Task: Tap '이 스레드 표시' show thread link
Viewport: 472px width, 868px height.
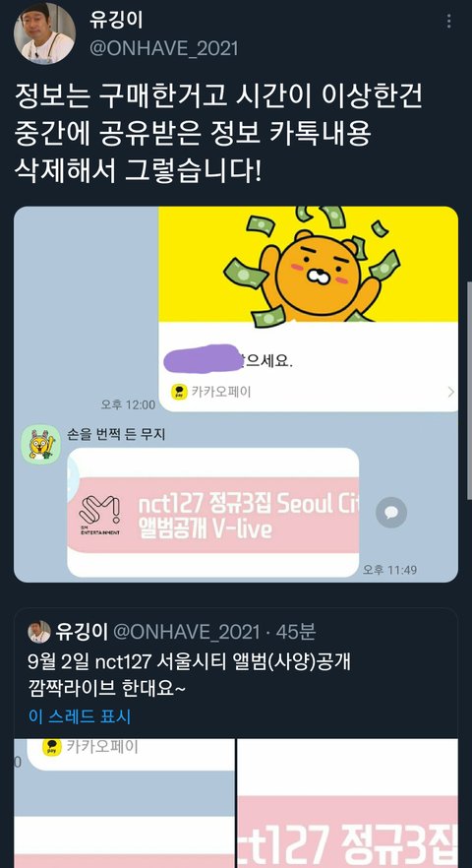Action: click(80, 716)
